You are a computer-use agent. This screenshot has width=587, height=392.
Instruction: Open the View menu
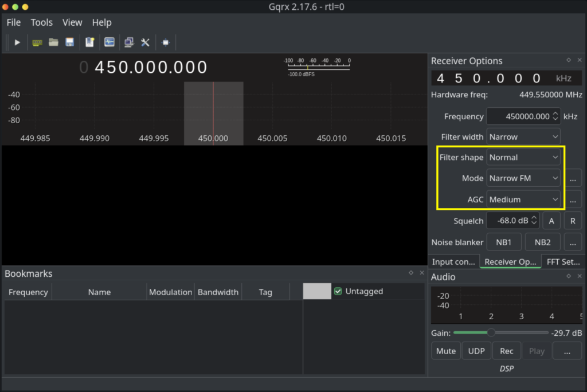pyautogui.click(x=72, y=22)
